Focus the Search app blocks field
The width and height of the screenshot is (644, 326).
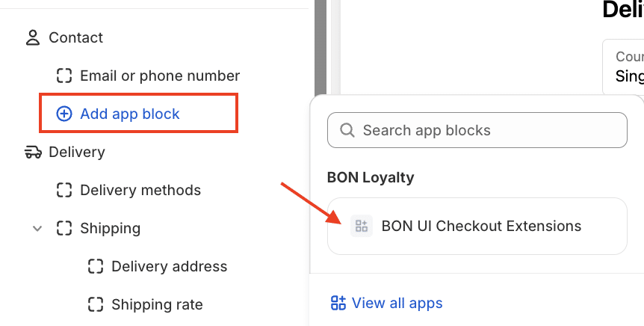point(486,130)
